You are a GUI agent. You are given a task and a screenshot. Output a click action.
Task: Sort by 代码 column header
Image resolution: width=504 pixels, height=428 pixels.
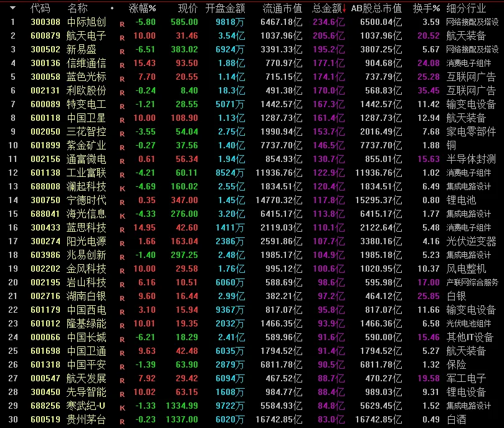40,8
